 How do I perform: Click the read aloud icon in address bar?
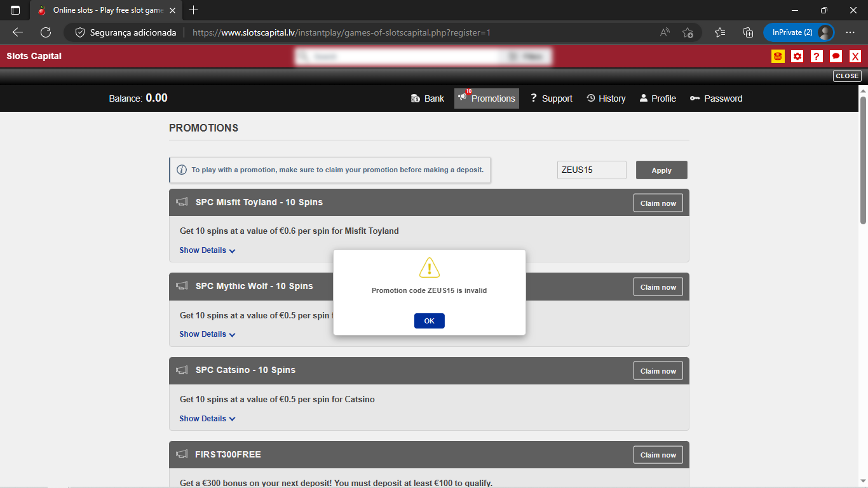tap(665, 32)
